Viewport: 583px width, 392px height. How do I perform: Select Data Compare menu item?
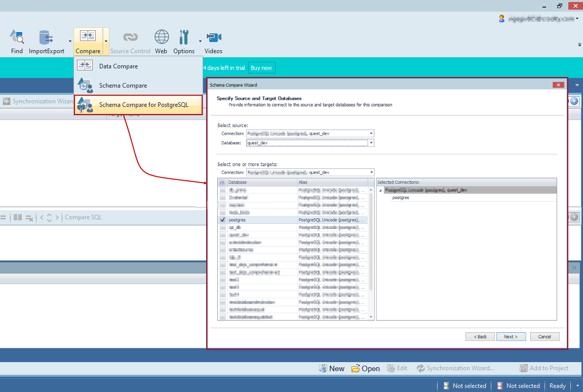click(x=118, y=66)
